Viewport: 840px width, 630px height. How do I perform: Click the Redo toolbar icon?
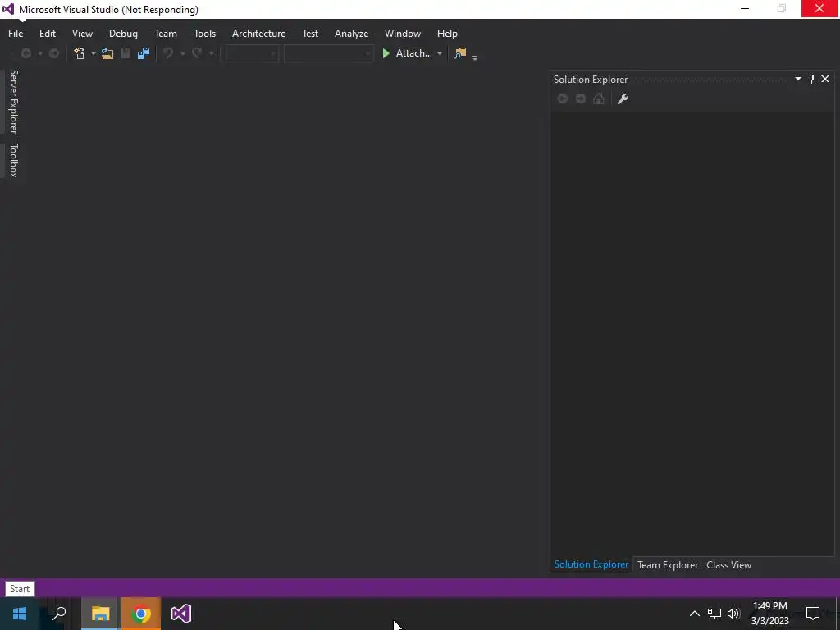click(197, 53)
